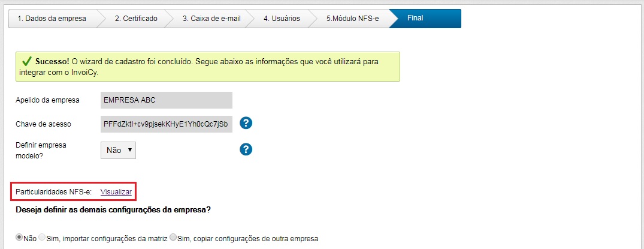
Task: Open the 'Definir empresa modelo' dropdown
Action: pyautogui.click(x=118, y=150)
